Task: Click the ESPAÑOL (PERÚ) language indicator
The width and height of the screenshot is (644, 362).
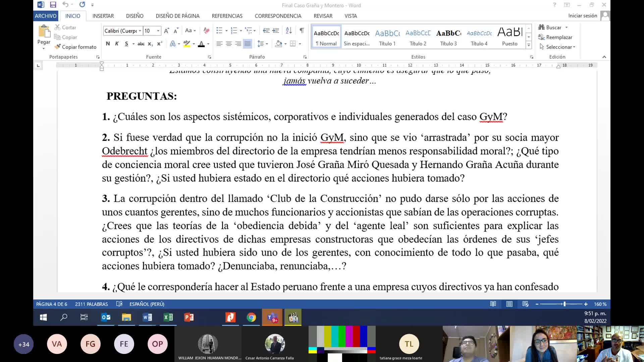Action: click(147, 304)
